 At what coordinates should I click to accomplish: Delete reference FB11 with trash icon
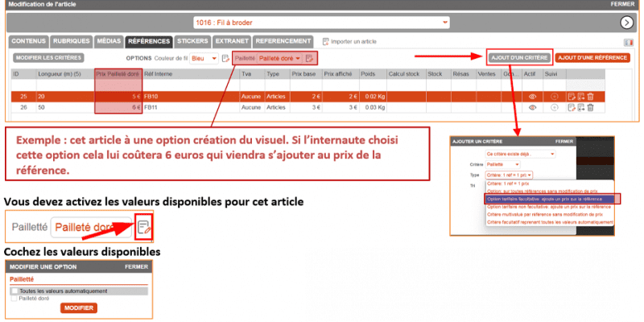tap(590, 106)
